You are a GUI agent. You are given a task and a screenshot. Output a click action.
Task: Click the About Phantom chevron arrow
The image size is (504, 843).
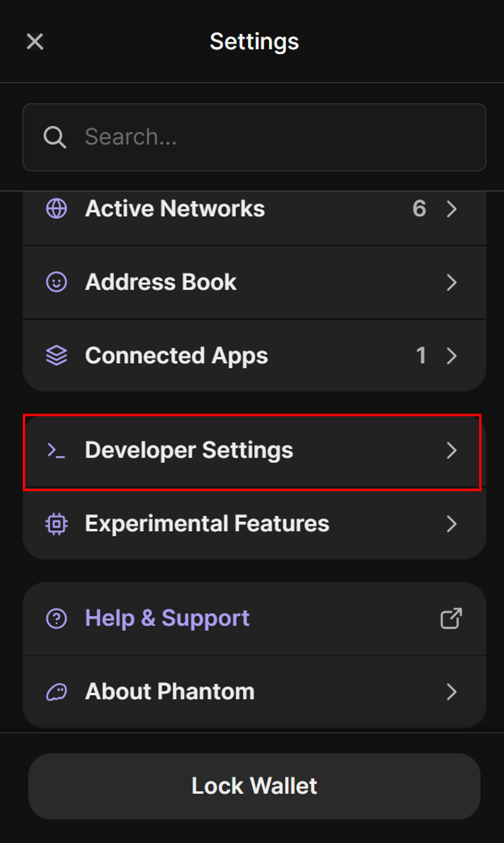(x=451, y=692)
